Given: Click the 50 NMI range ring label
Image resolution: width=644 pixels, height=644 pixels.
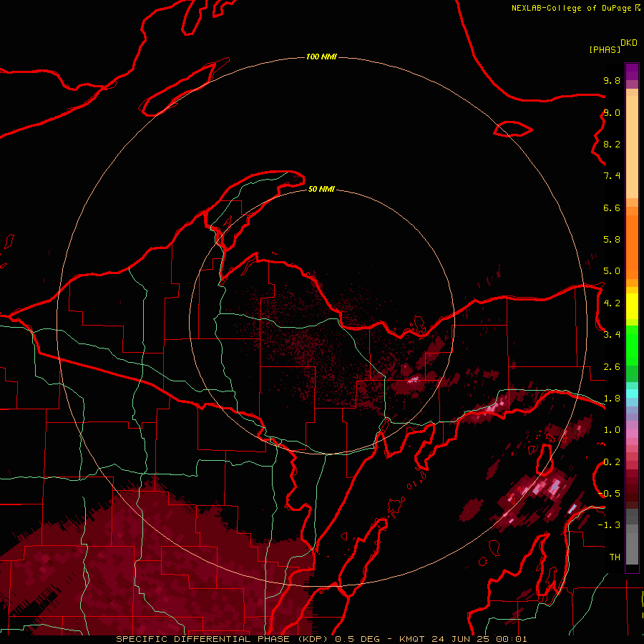Looking at the screenshot, I should click(x=321, y=189).
